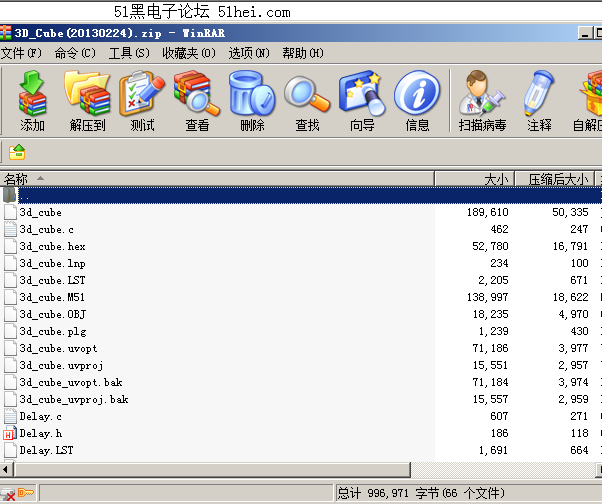Sort by 压缩后大小 column header
The width and height of the screenshot is (602, 504).
pos(554,179)
